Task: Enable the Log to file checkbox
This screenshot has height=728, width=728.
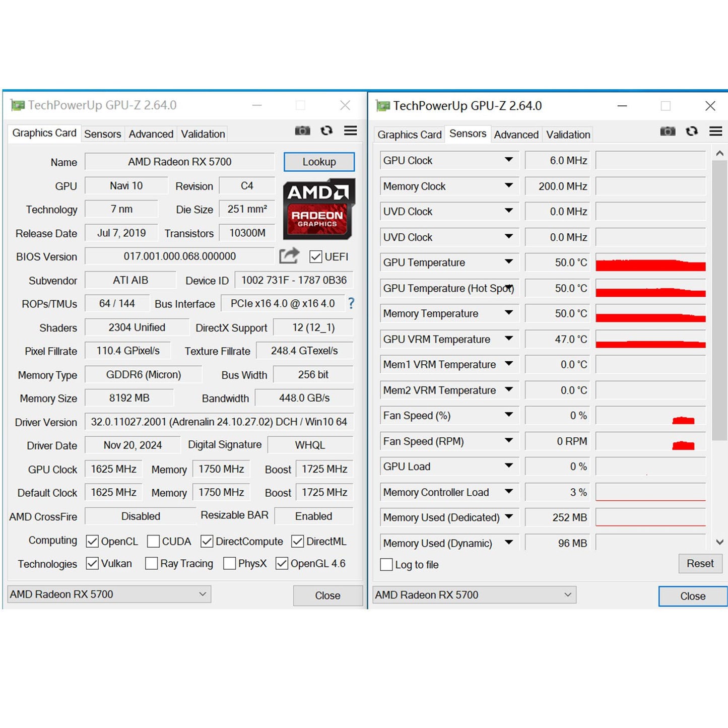Action: click(x=386, y=565)
